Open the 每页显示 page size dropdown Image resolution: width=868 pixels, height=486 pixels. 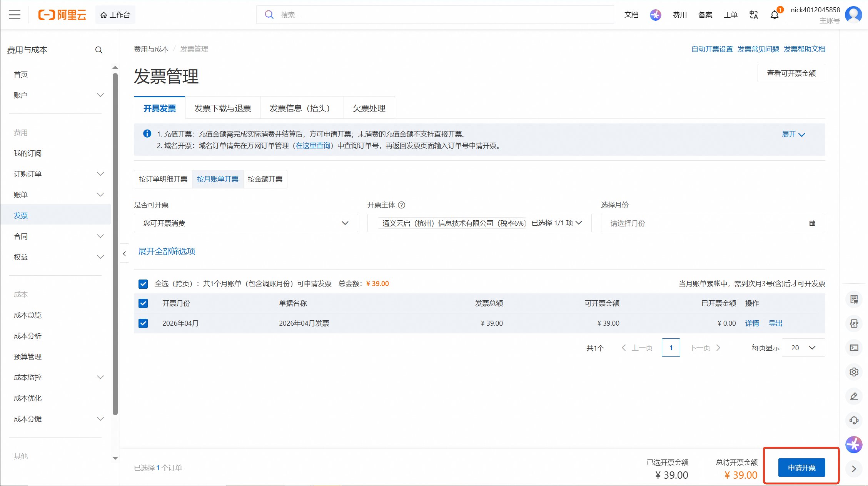pyautogui.click(x=803, y=348)
